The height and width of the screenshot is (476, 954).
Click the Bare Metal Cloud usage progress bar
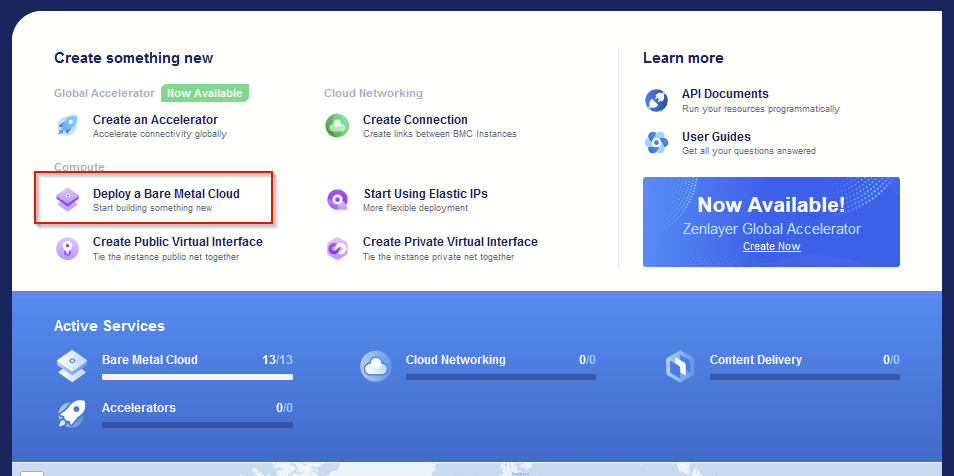pyautogui.click(x=197, y=377)
